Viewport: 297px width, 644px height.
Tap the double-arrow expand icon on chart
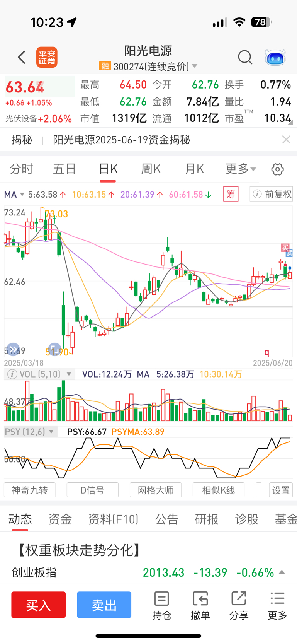pos(13,349)
